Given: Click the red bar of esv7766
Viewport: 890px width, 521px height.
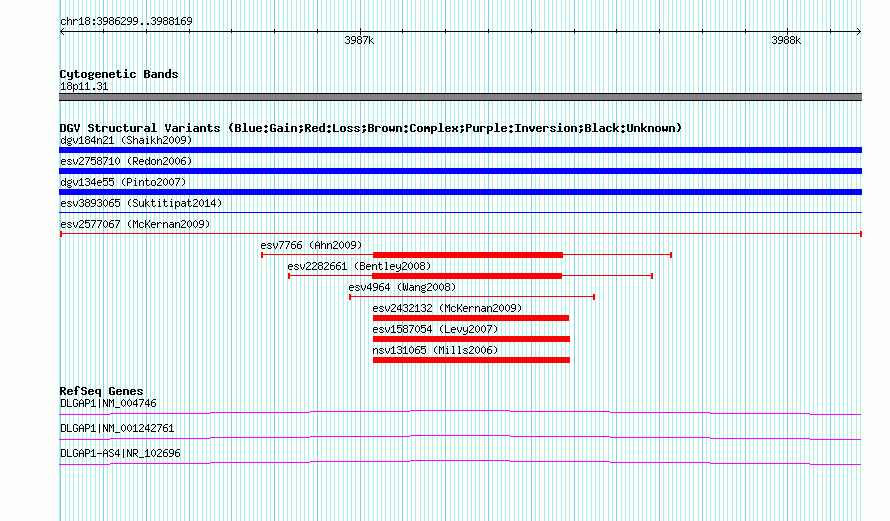Looking at the screenshot, I should click(468, 255).
